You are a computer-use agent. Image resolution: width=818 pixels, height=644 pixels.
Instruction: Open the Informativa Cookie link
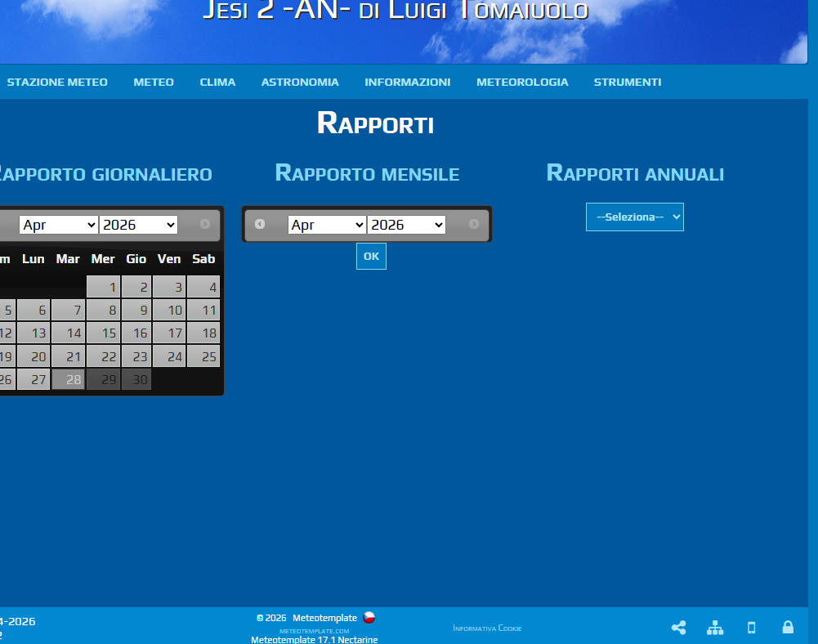tap(487, 628)
